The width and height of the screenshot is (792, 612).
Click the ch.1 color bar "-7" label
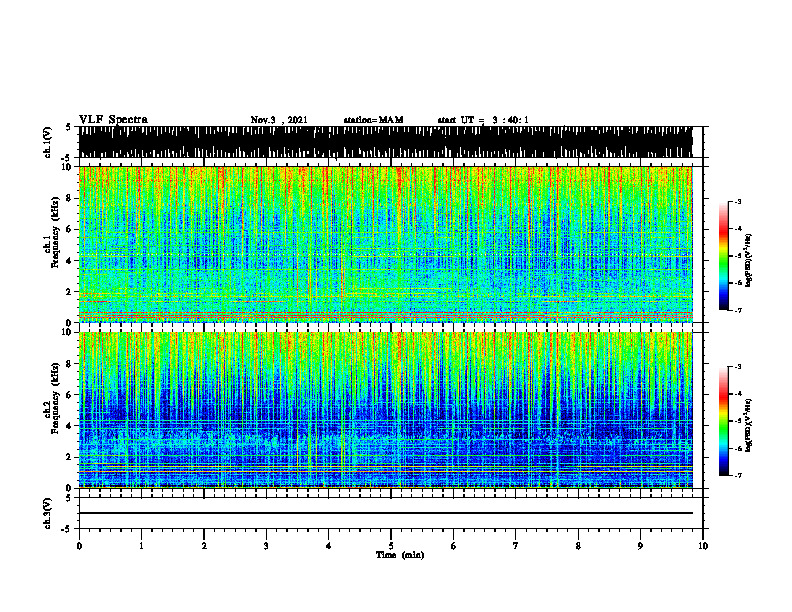pyautogui.click(x=738, y=310)
